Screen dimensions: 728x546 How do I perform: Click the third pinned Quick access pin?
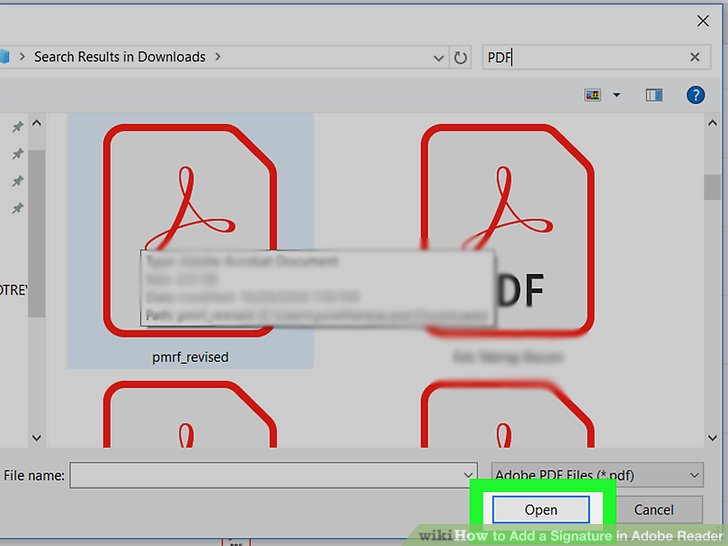[17, 181]
